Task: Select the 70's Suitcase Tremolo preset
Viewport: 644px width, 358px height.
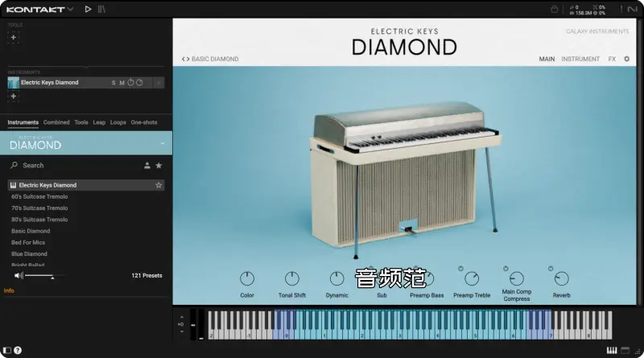Action: click(x=39, y=208)
